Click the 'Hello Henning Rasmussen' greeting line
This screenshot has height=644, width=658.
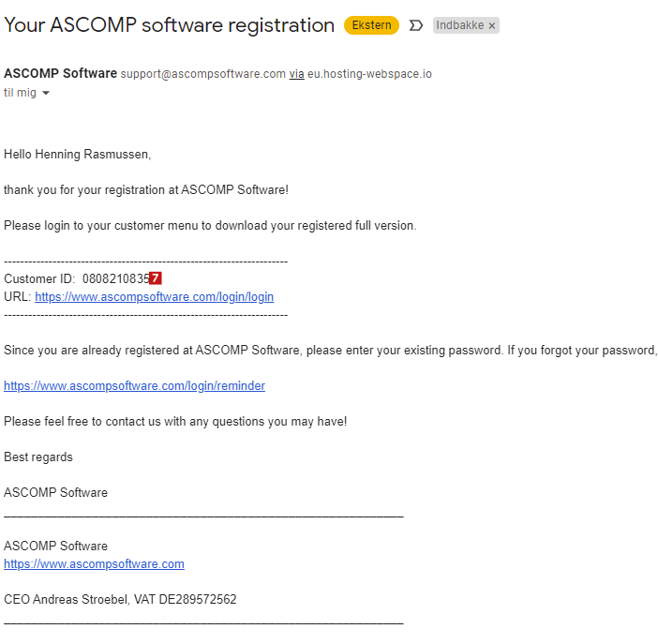click(77, 154)
